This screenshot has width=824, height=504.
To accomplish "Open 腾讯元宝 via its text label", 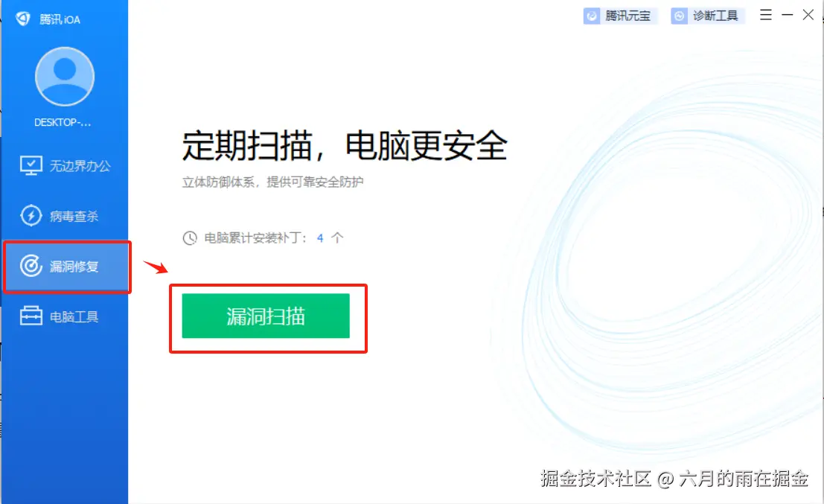I will point(628,16).
